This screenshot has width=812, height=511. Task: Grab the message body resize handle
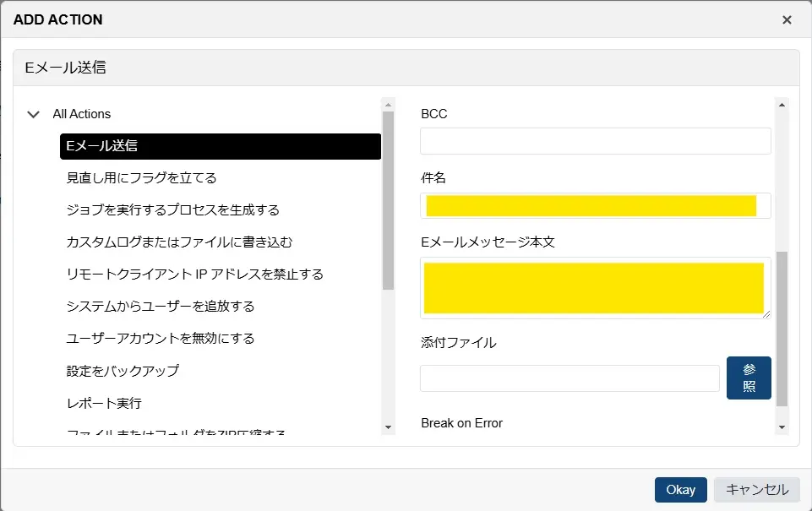click(766, 313)
